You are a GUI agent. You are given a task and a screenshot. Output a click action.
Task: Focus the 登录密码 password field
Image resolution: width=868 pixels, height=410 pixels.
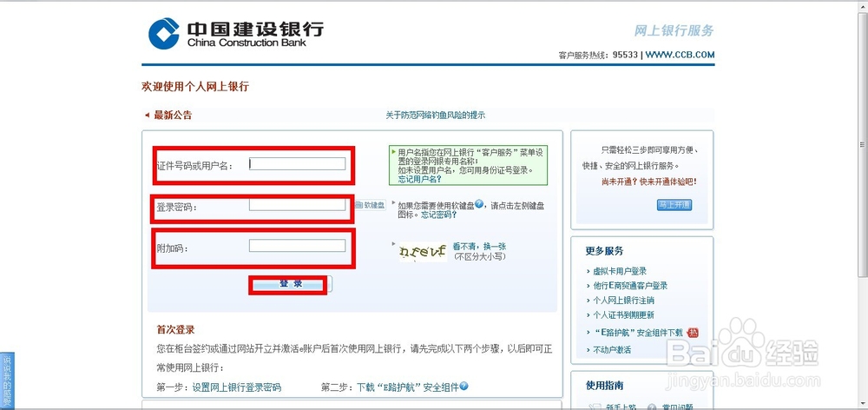coord(297,205)
